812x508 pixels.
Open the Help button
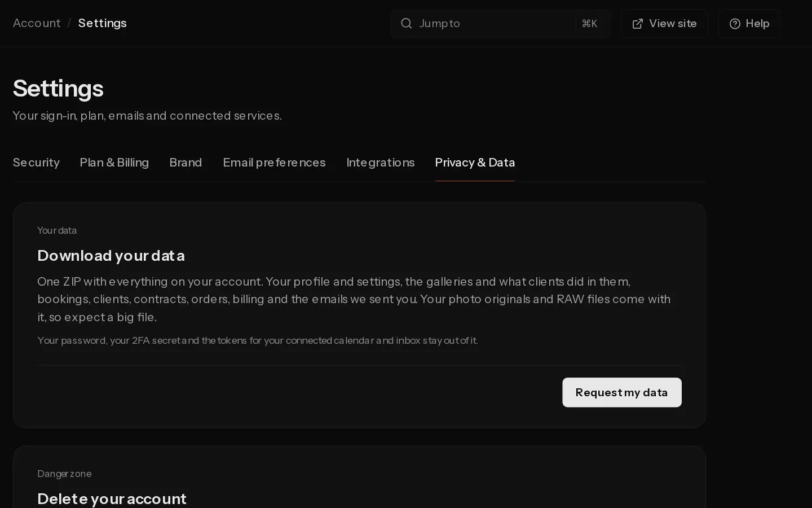click(749, 24)
